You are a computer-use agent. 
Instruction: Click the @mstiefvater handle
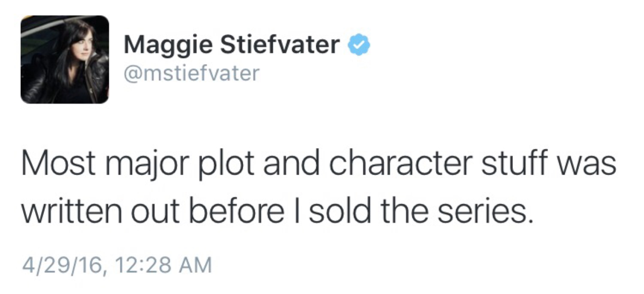pyautogui.click(x=191, y=73)
